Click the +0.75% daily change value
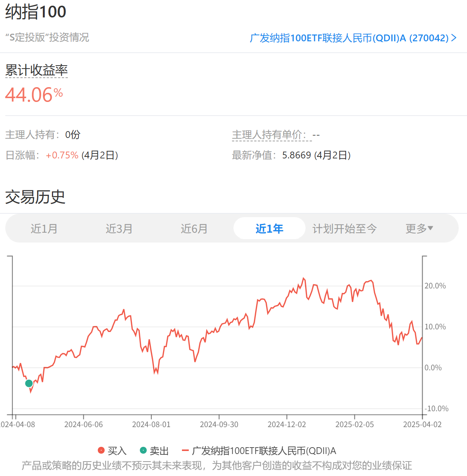Image resolution: width=467 pixels, height=476 pixels. [62, 155]
